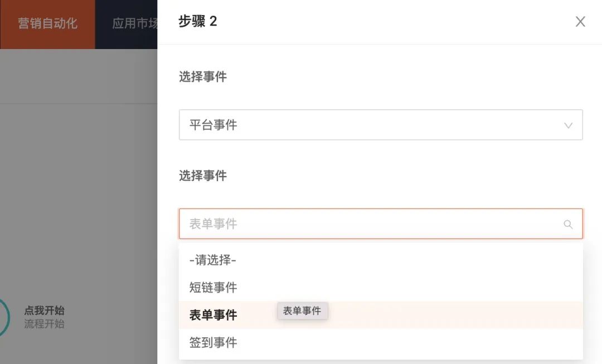The width and height of the screenshot is (602, 364).
Task: Open the 应用市场 tab
Action: click(x=134, y=24)
